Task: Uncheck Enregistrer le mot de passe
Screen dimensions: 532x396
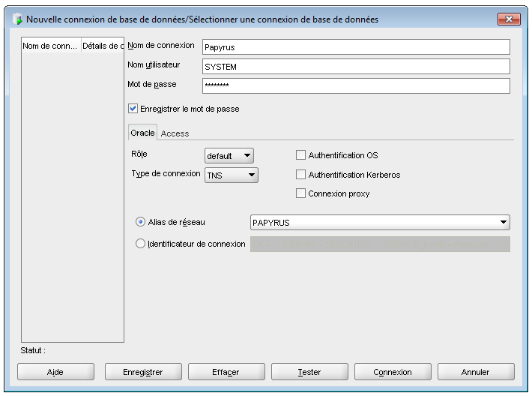Action: [134, 109]
